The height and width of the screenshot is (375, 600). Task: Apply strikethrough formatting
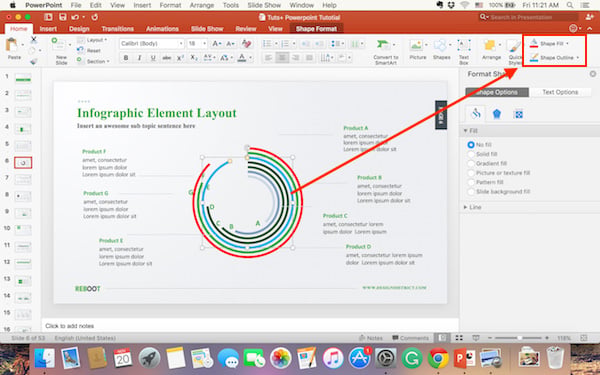click(166, 58)
